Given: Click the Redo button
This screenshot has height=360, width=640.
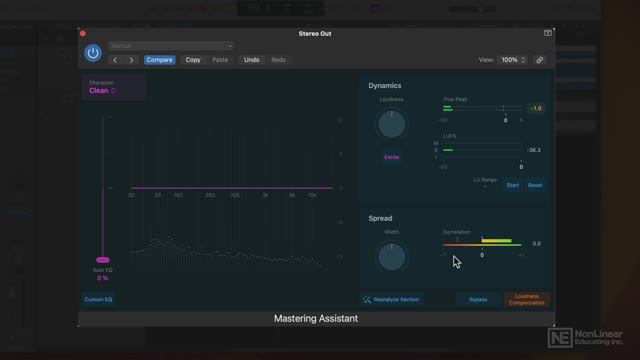Looking at the screenshot, I should (278, 60).
